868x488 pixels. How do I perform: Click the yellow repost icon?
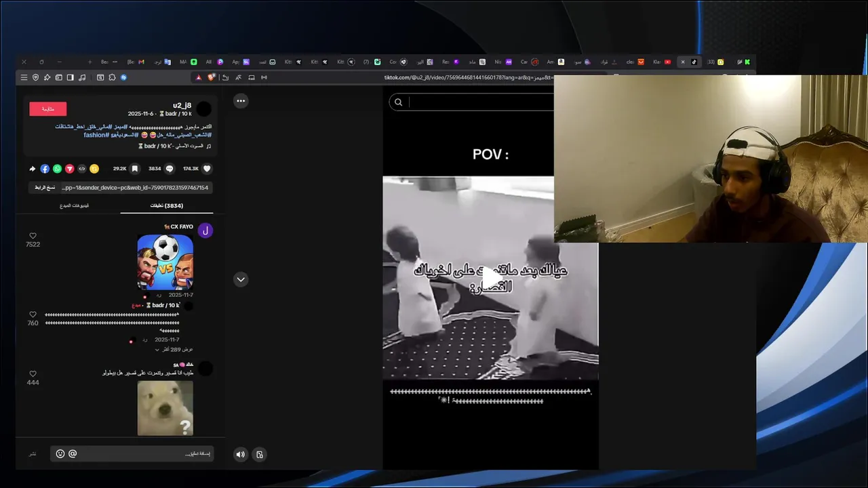coord(94,169)
